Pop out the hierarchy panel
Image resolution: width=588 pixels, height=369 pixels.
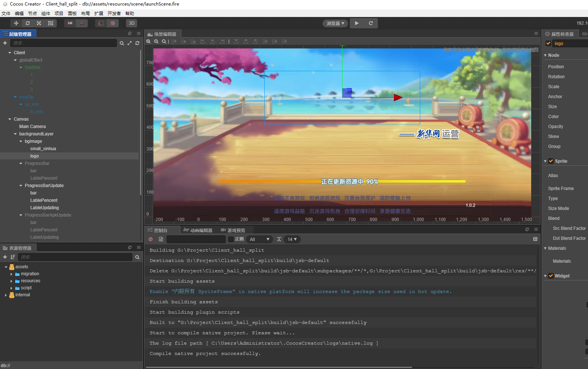[x=130, y=34]
